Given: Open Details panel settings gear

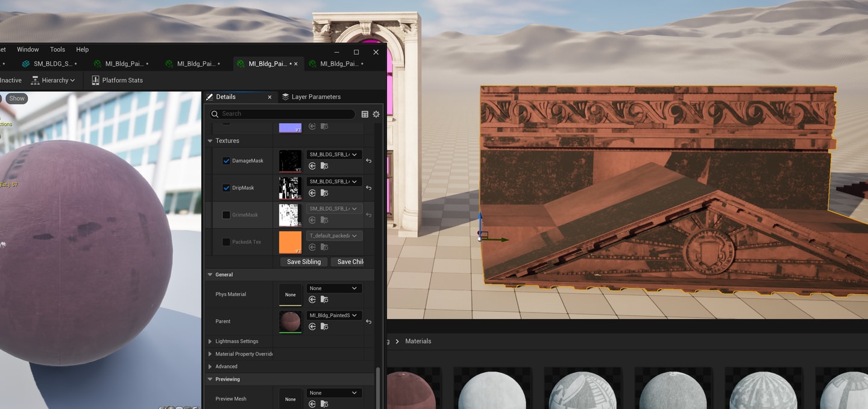Looking at the screenshot, I should point(376,114).
